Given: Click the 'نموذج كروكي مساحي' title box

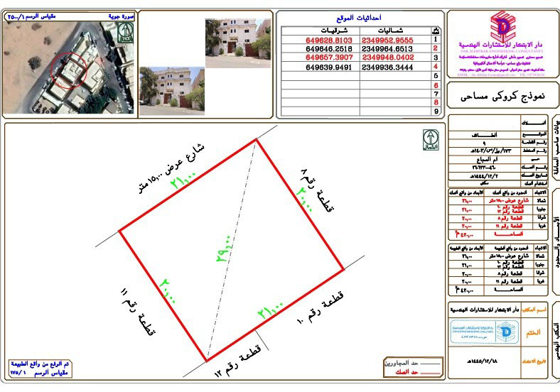Looking at the screenshot, I should click(x=502, y=94).
